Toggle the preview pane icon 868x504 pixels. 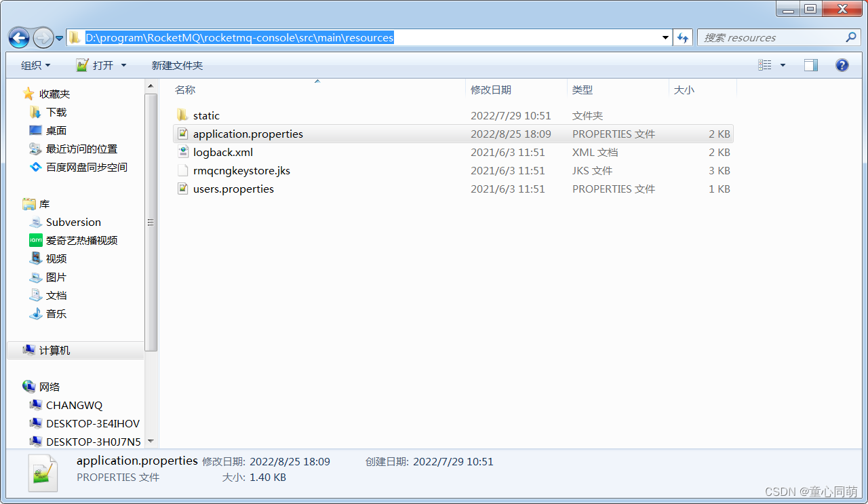[810, 64]
